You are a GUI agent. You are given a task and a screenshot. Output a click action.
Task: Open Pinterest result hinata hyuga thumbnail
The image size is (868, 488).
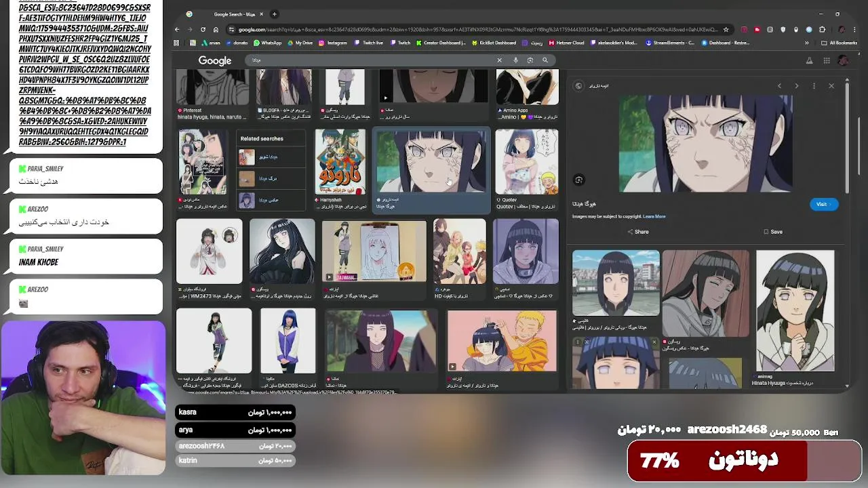212,87
